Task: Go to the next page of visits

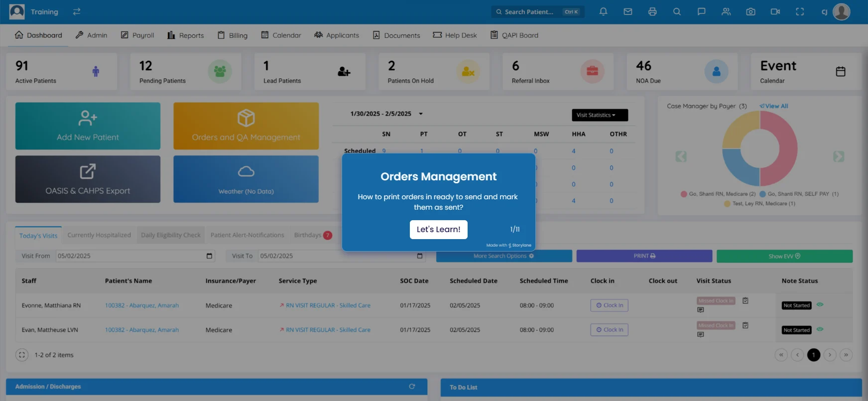Action: coord(830,355)
